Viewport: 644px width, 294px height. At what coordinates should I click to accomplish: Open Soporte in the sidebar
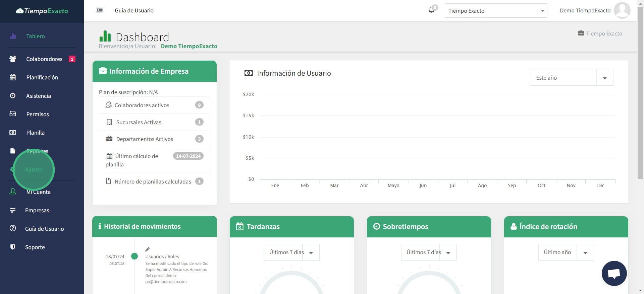coord(35,247)
